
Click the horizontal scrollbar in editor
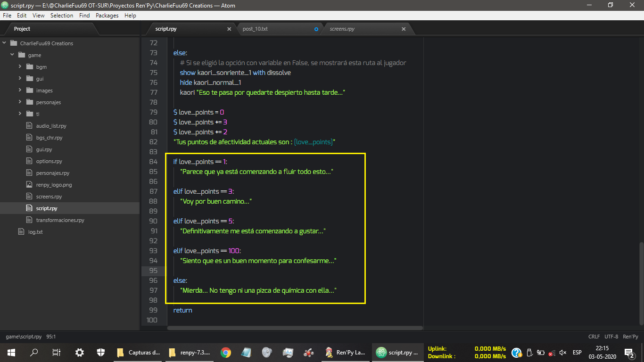coord(295,328)
